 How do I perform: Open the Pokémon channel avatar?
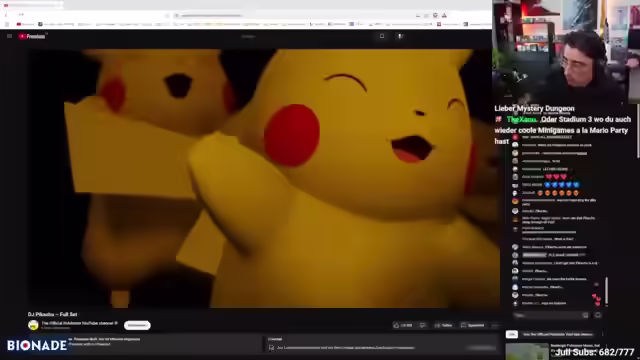(33, 325)
